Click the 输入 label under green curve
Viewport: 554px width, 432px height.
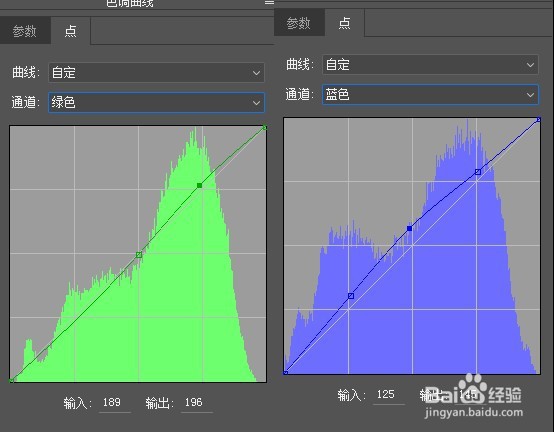78,403
